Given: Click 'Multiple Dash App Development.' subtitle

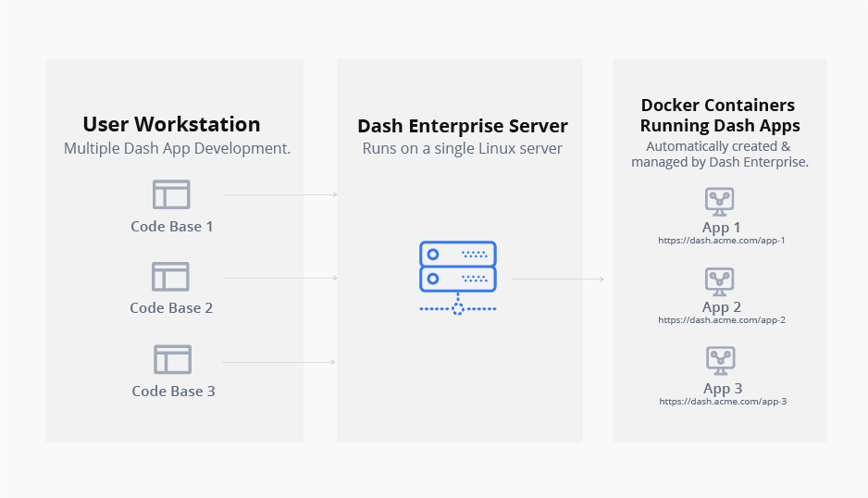Looking at the screenshot, I should (x=177, y=148).
